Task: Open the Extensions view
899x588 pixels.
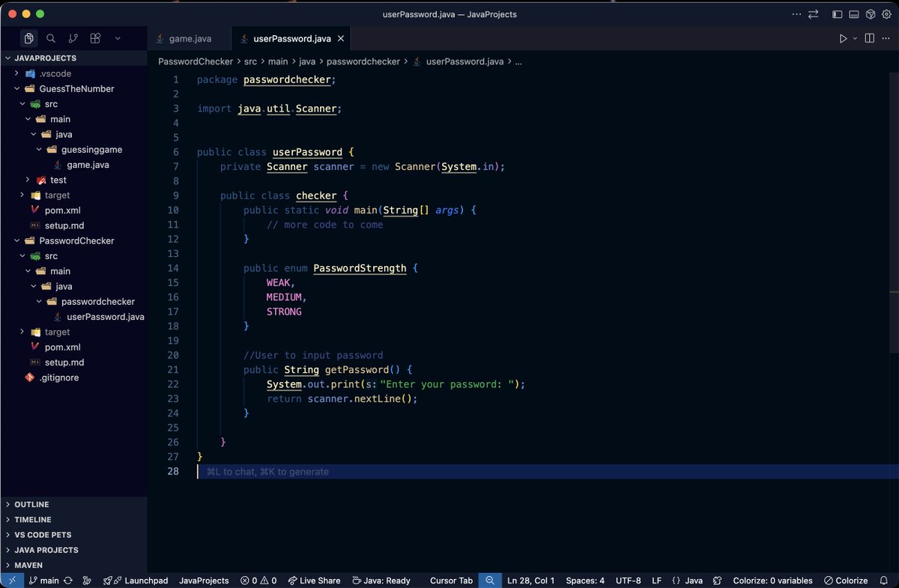Action: 95,38
